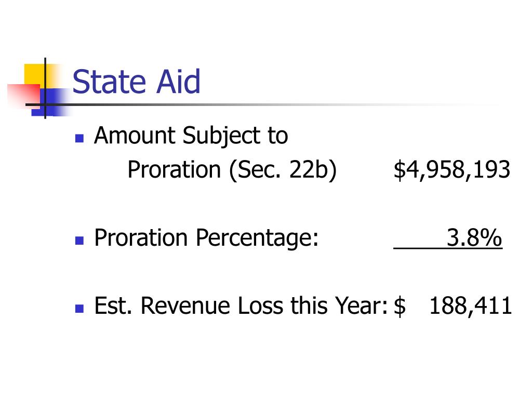532x399 pixels.
Task: Click the bullet before Est. Revenue Loss
Action: [79, 309]
